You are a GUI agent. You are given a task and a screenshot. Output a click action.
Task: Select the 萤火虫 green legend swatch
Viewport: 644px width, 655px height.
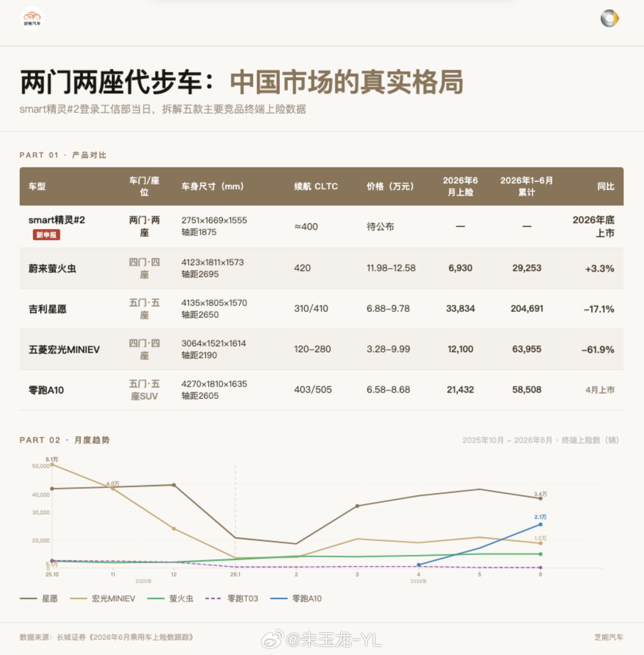[156, 598]
